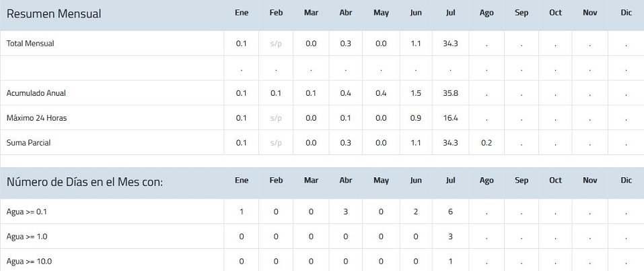Click the Máximo 24 Horas row label

[x=37, y=118]
